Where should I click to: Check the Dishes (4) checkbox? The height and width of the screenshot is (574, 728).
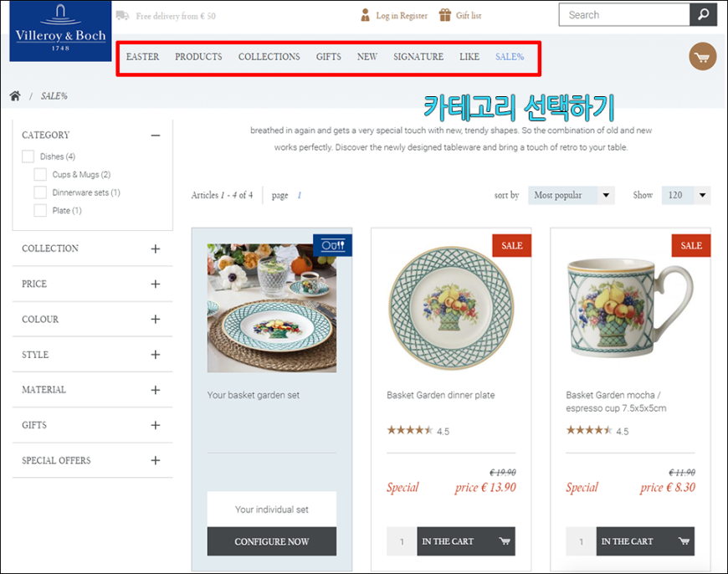coord(28,156)
